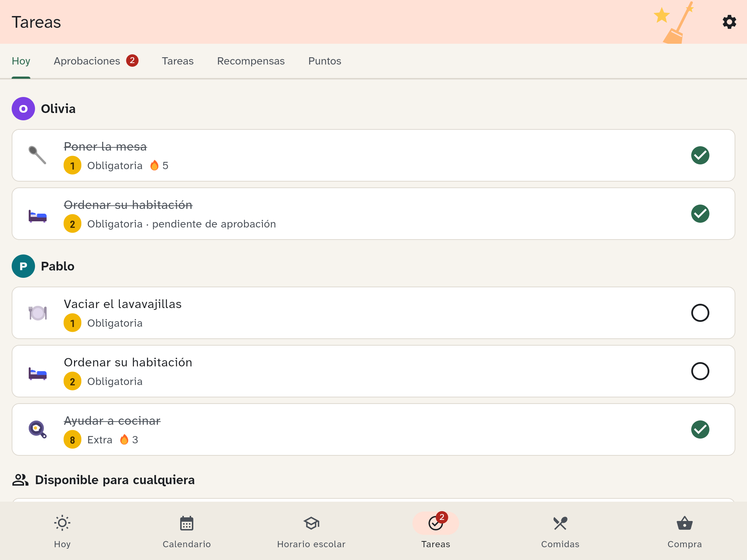Open Hoy in the bottom navigation bar
This screenshot has width=747, height=560.
pyautogui.click(x=62, y=531)
